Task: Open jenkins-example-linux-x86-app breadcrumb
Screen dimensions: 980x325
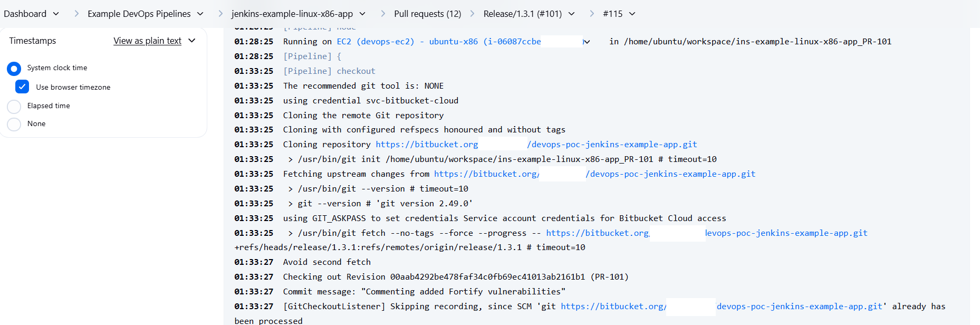Action: [x=292, y=14]
